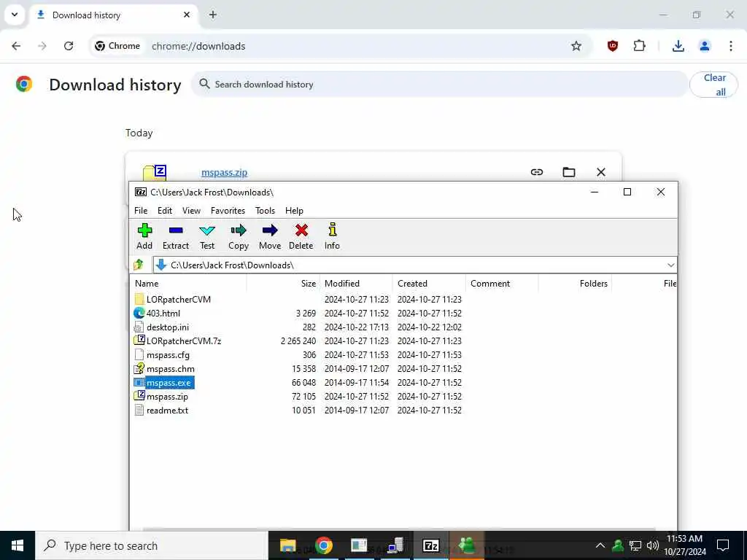The width and height of the screenshot is (747, 560).
Task: Reload the Chrome page
Action: point(69,46)
